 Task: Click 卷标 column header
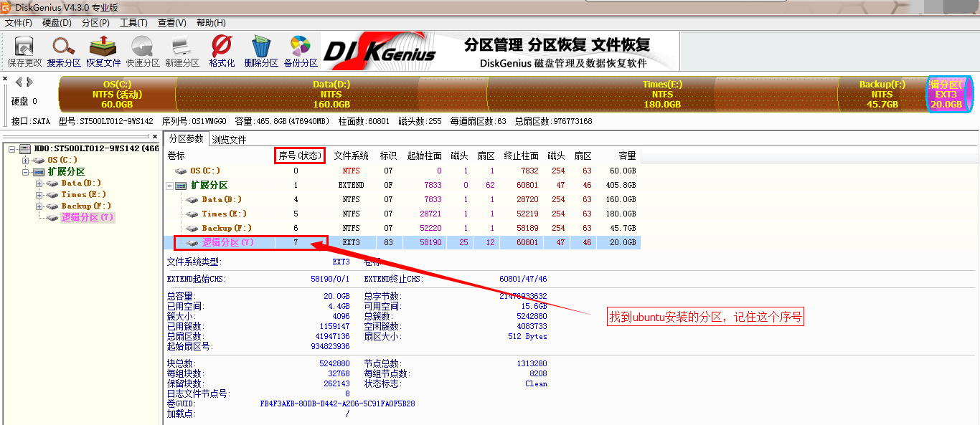(x=176, y=156)
